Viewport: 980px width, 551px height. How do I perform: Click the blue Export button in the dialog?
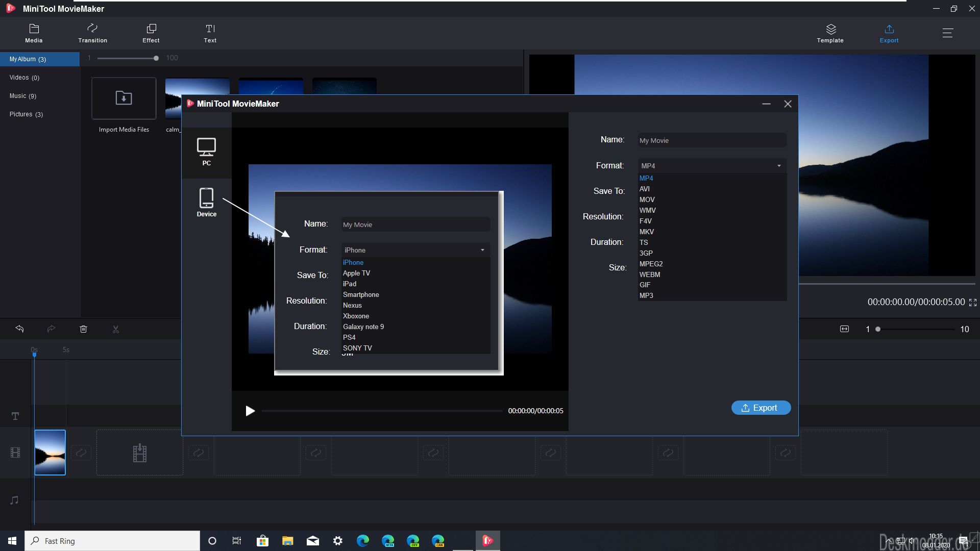[761, 408]
